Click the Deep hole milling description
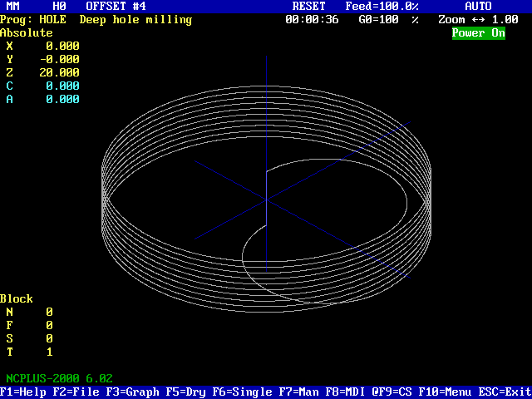Viewport: 532px width, 399px height. tap(135, 20)
